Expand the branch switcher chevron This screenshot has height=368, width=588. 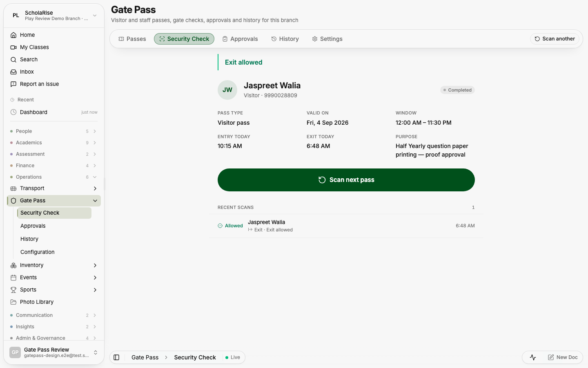tap(95, 16)
